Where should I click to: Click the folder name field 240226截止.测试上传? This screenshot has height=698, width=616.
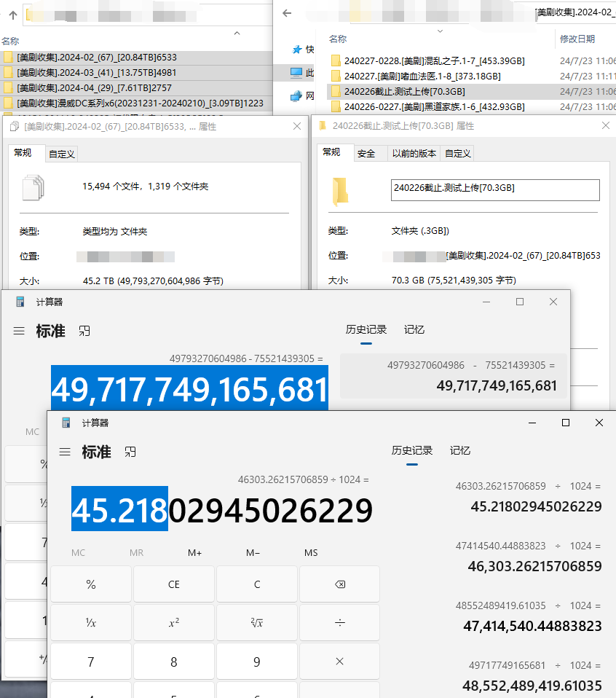(495, 189)
